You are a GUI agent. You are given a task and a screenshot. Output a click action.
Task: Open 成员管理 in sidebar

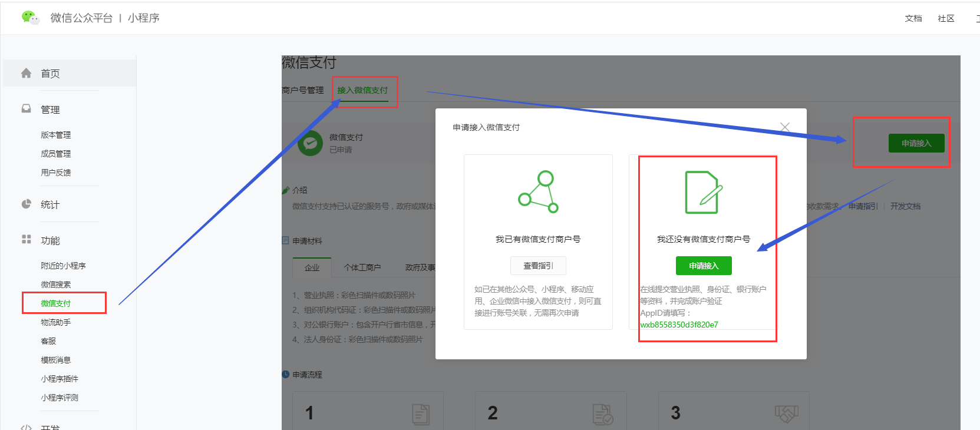tap(56, 154)
